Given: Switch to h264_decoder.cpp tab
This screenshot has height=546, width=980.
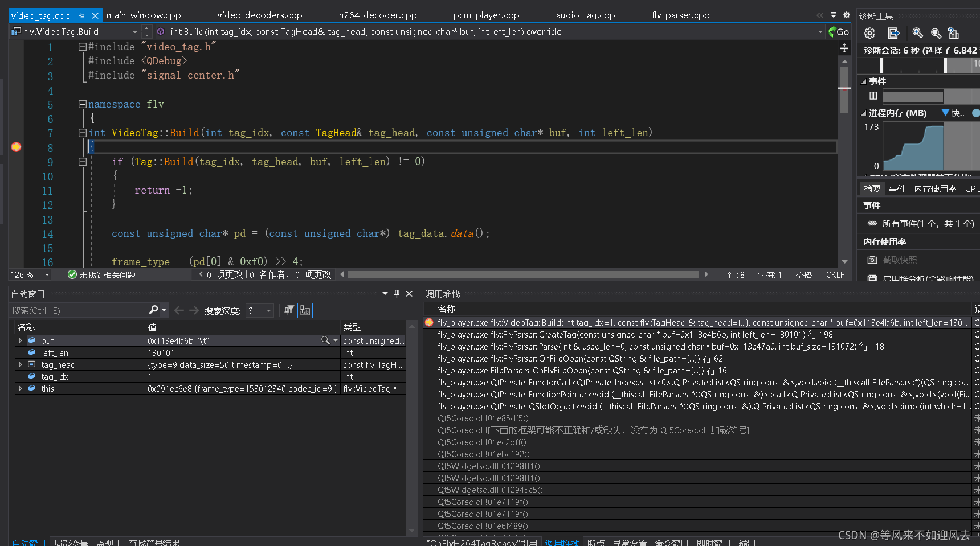Looking at the screenshot, I should pyautogui.click(x=378, y=15).
